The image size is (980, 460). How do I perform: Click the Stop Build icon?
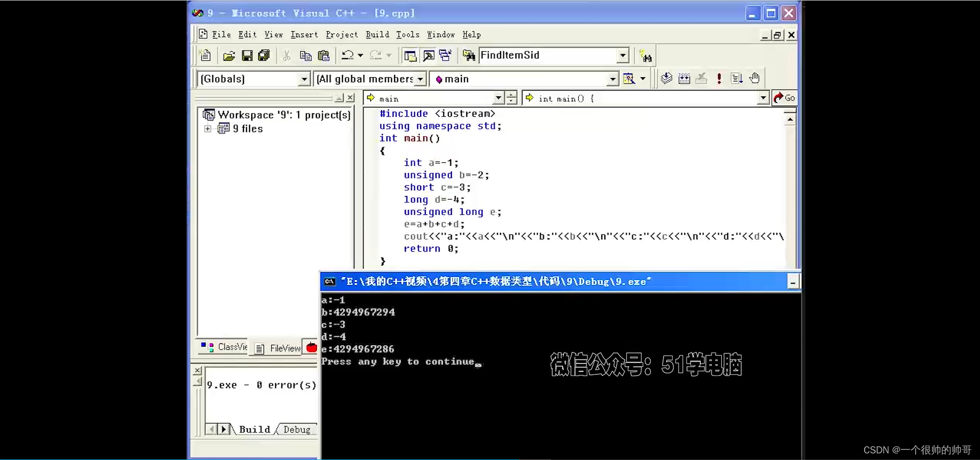(702, 78)
